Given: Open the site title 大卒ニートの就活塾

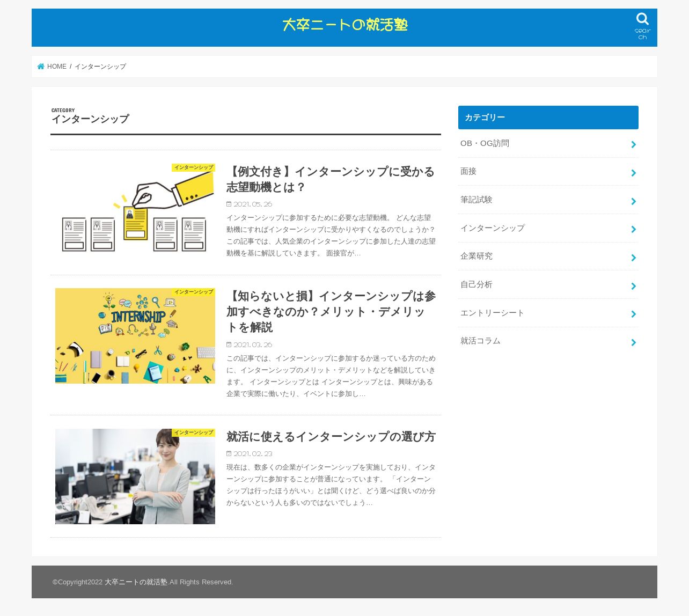Looking at the screenshot, I should point(345,25).
